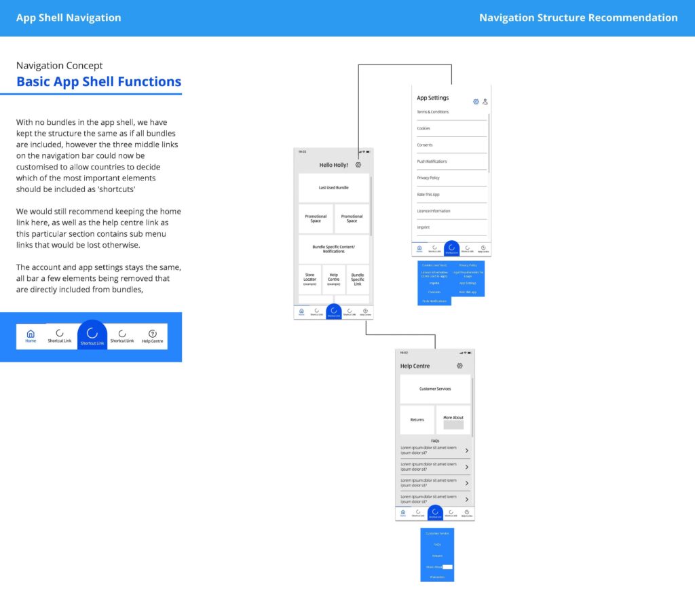Open settings gear beside Hello Holly!
This screenshot has height=616, width=695.
click(358, 165)
